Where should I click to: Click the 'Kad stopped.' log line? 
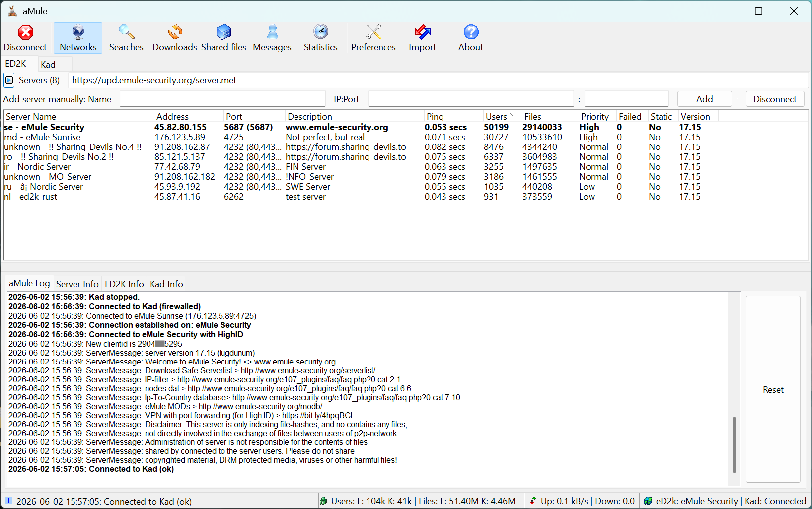click(74, 297)
